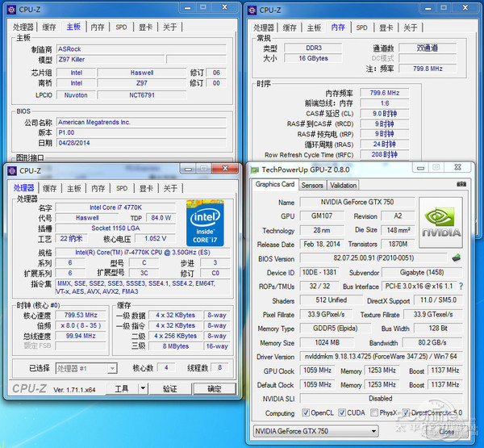The image size is (484, 448).
Task: Switch to the Sensors tab in GPU-Z
Action: (x=312, y=186)
